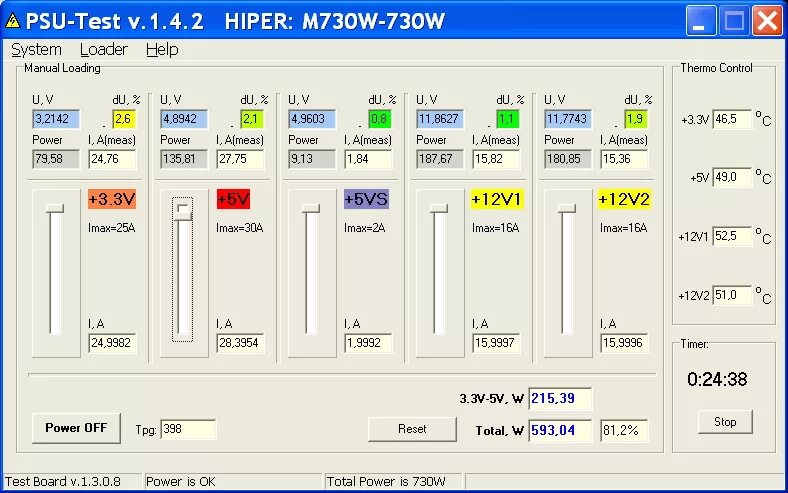Viewport: 788px width, 493px height.
Task: Open the System menu
Action: (x=36, y=49)
